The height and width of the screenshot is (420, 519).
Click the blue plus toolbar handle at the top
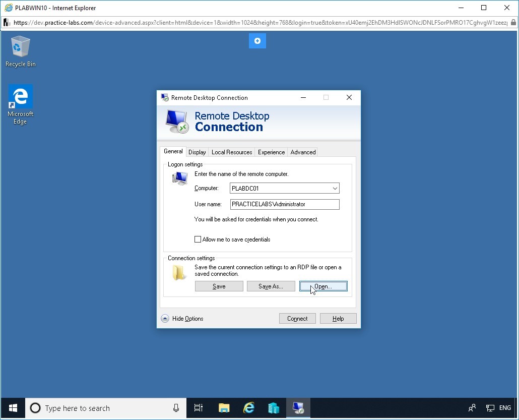coord(257,41)
